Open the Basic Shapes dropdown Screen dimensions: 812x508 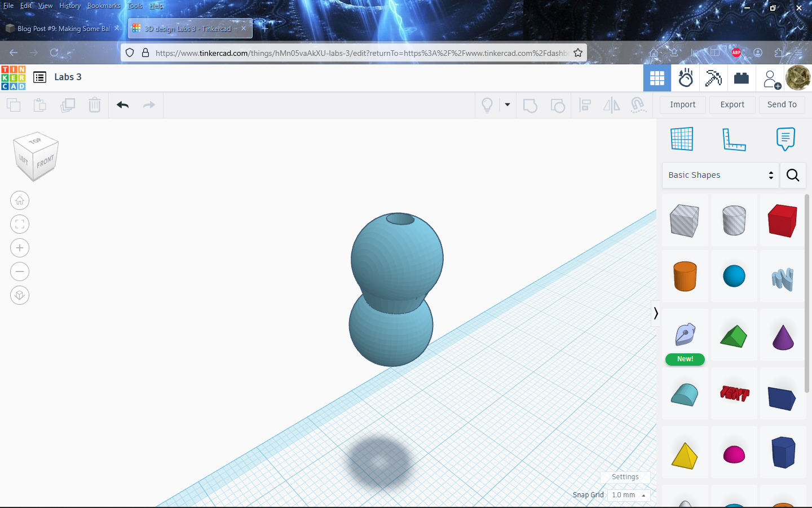720,175
